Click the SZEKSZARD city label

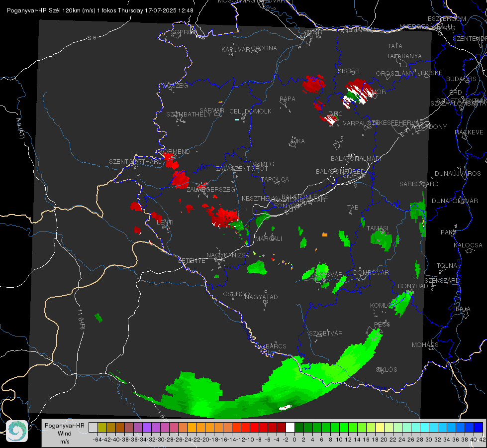coord(442,280)
